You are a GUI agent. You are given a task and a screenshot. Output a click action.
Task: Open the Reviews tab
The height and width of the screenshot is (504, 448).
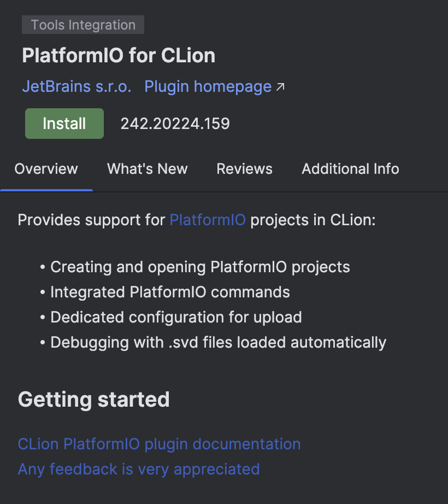pyautogui.click(x=244, y=169)
